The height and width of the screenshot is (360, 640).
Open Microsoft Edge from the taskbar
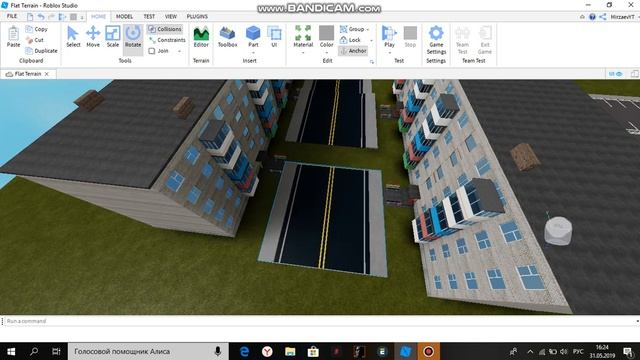point(244,351)
